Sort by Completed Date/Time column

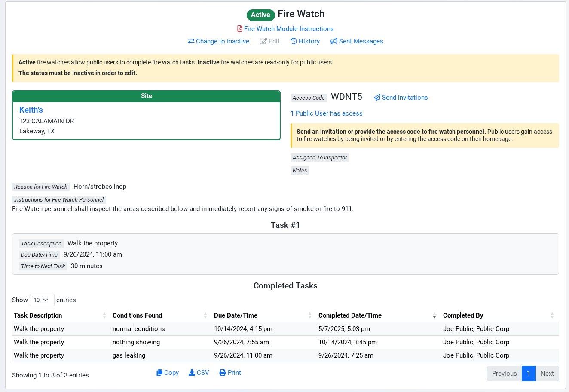point(350,315)
